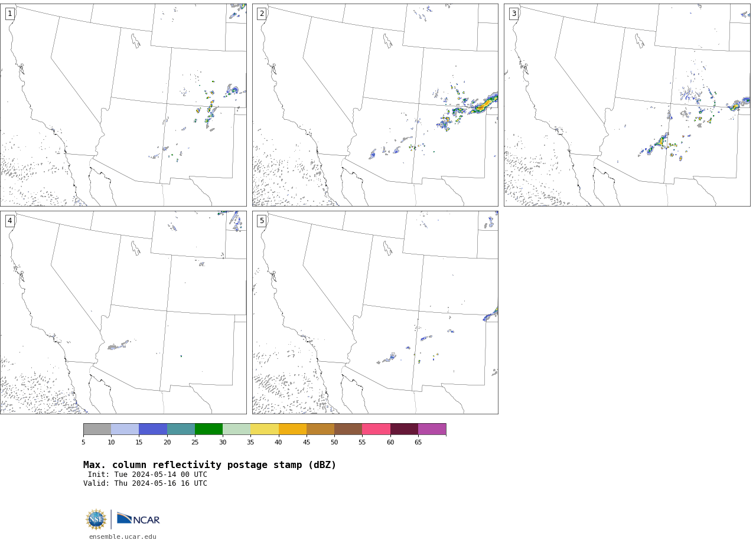Click the maroon 60-65 dBZ swatch
This screenshot has width=756, height=543.
404,429
